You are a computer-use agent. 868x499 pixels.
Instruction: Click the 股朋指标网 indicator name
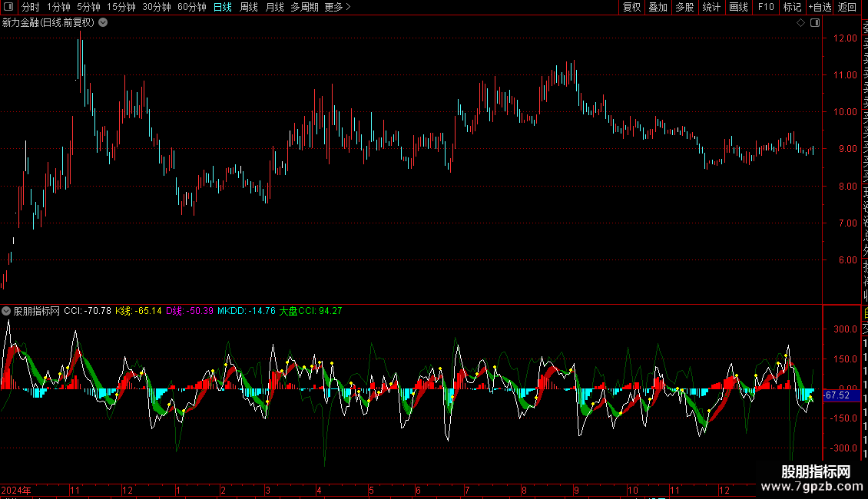pos(37,311)
